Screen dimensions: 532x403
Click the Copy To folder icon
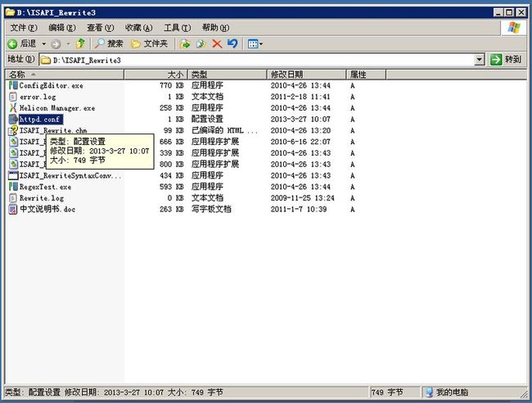[201, 43]
